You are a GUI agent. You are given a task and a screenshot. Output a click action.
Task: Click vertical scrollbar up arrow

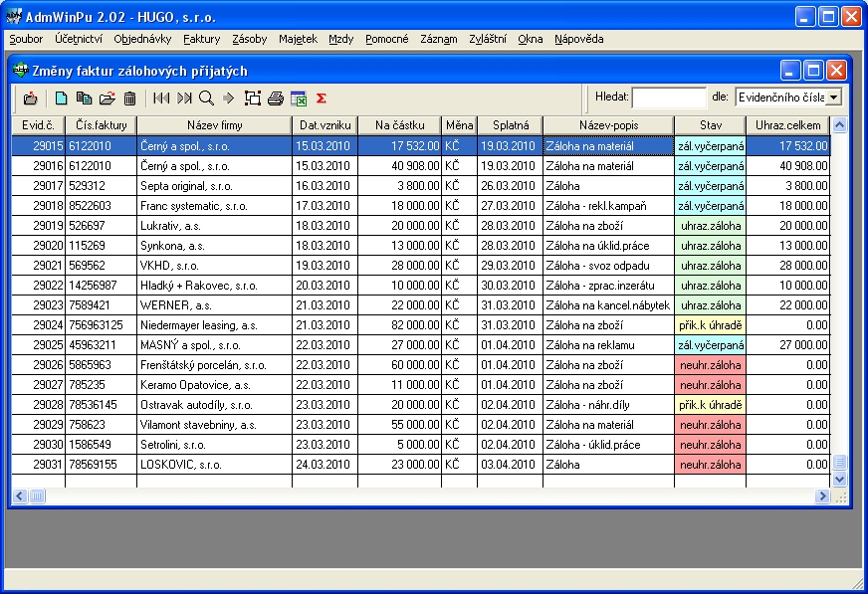(x=838, y=125)
